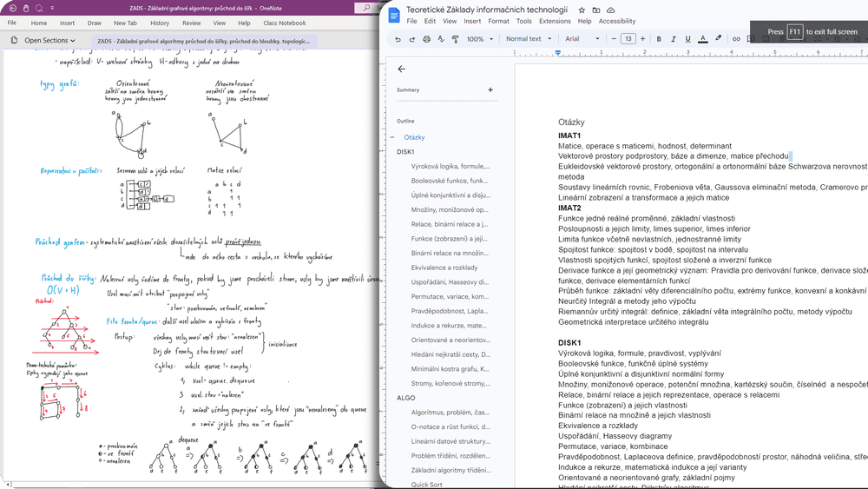Click the Insert link icon

(736, 39)
